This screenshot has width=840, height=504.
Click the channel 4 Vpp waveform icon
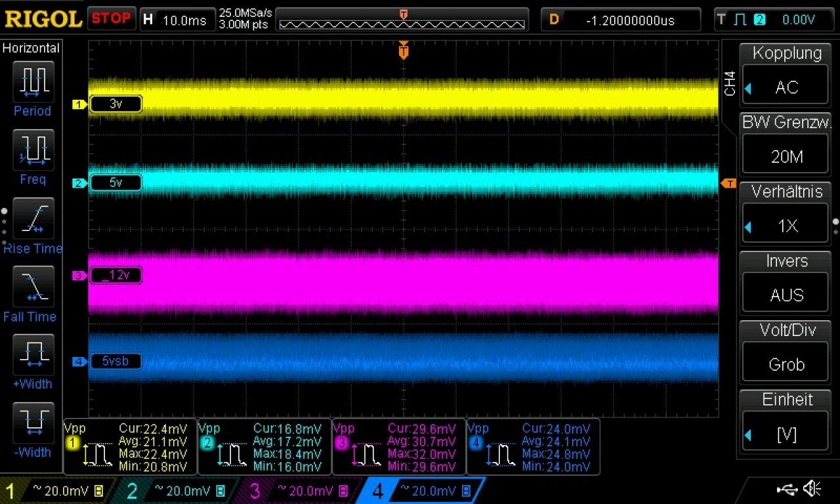[500, 454]
